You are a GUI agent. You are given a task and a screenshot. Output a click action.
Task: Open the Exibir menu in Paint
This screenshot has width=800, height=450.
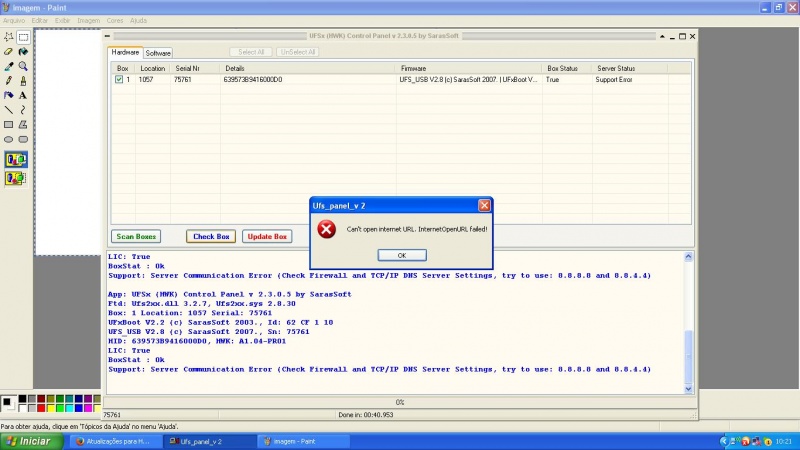62,20
